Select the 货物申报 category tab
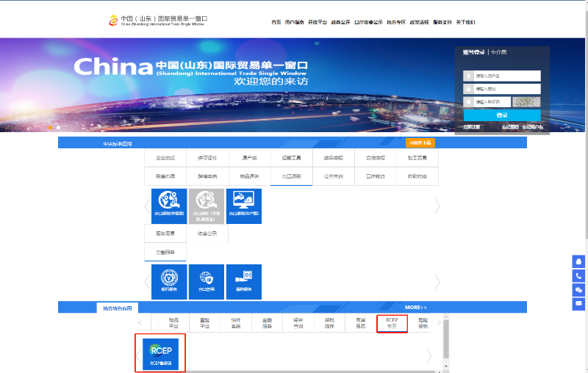The height and width of the screenshot is (373, 588). pyautogui.click(x=376, y=158)
